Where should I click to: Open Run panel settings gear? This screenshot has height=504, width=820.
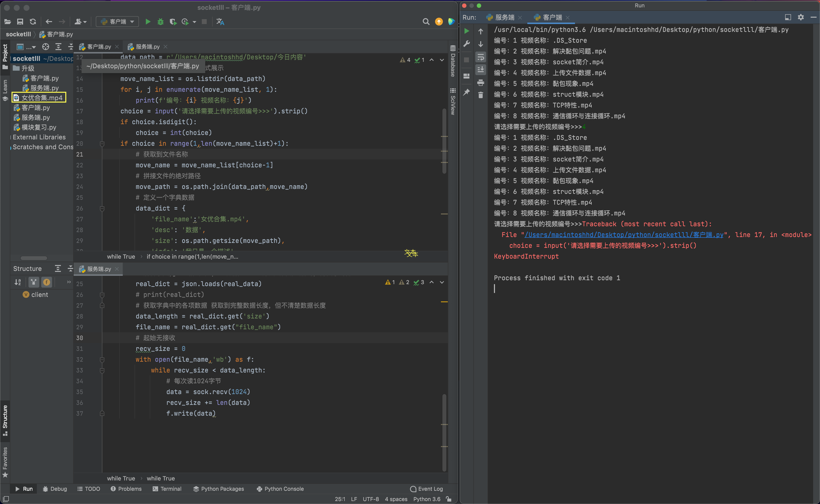[x=801, y=17]
